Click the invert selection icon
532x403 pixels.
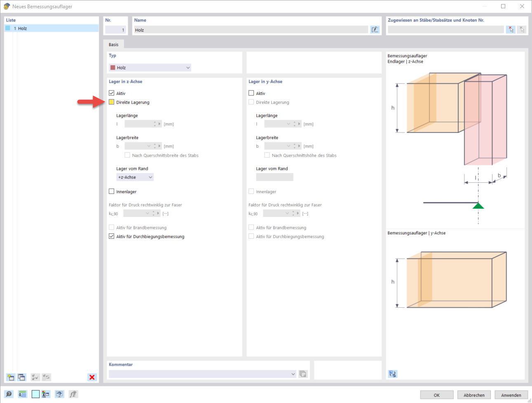(x=47, y=377)
